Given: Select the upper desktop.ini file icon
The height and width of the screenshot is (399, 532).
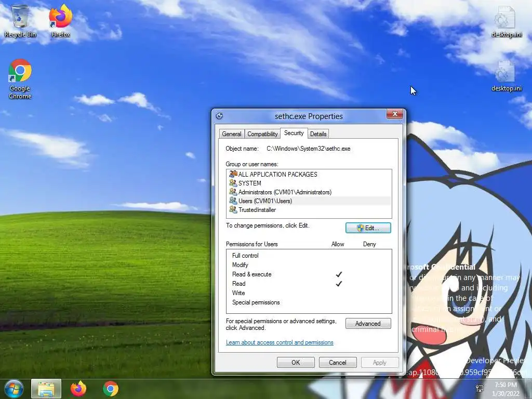Looking at the screenshot, I should coord(506,21).
